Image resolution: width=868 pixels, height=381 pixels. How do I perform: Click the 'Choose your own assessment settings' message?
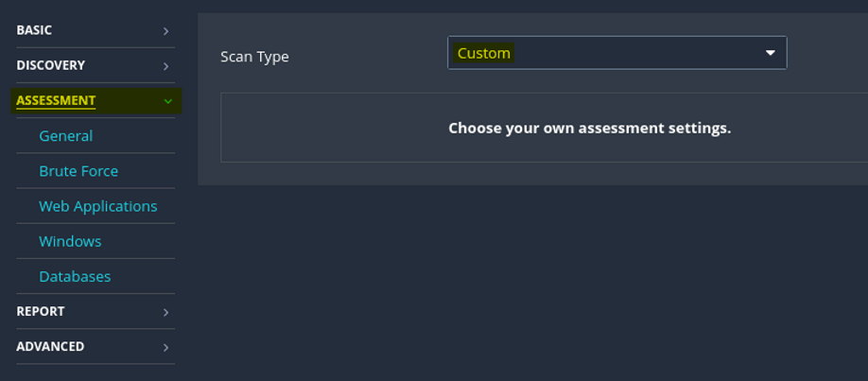tap(589, 128)
